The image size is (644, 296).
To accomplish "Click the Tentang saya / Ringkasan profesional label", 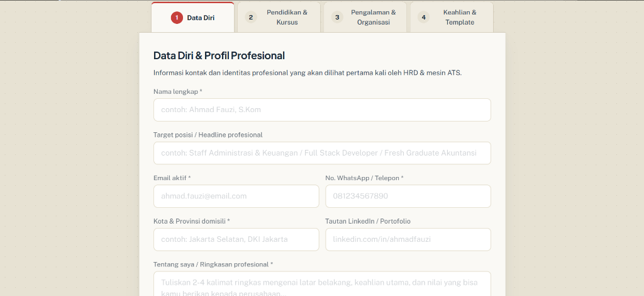I will [x=213, y=265].
